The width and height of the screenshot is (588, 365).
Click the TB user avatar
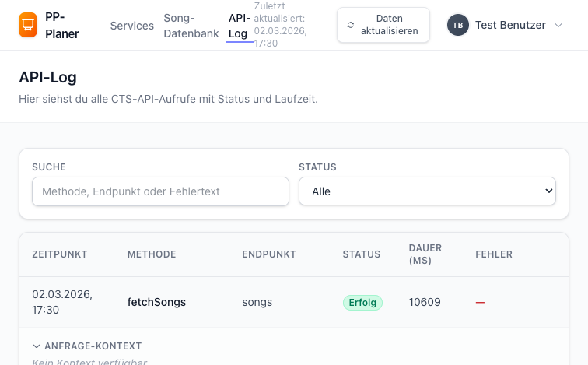(x=457, y=25)
